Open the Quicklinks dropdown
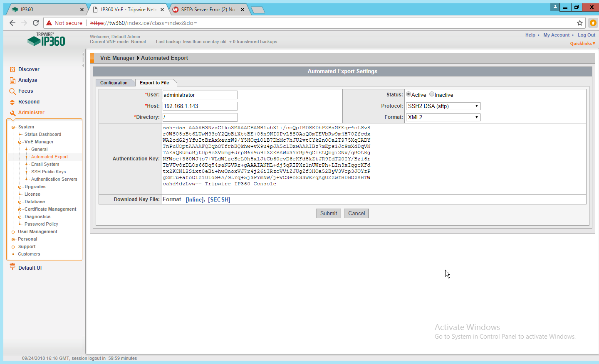This screenshot has height=364, width=599. tap(582, 43)
